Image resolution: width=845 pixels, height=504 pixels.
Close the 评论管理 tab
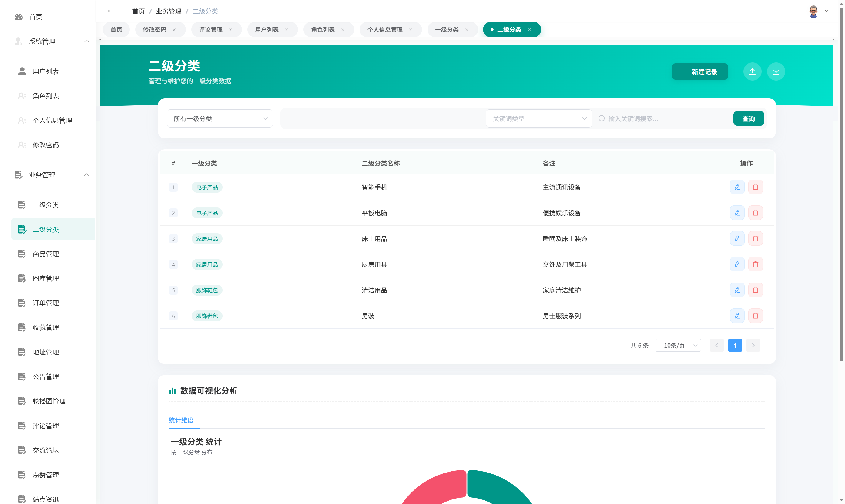pyautogui.click(x=230, y=30)
